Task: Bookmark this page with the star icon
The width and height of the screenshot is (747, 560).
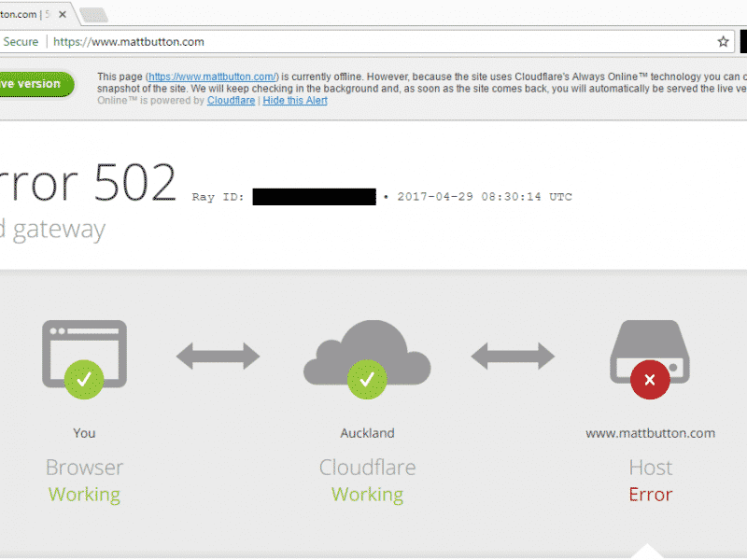Action: pos(723,42)
